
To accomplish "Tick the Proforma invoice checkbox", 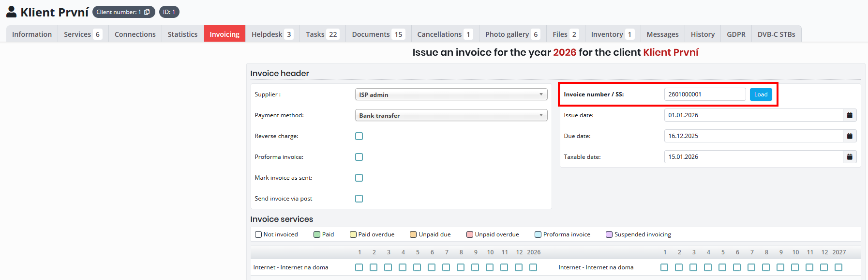I will click(359, 157).
